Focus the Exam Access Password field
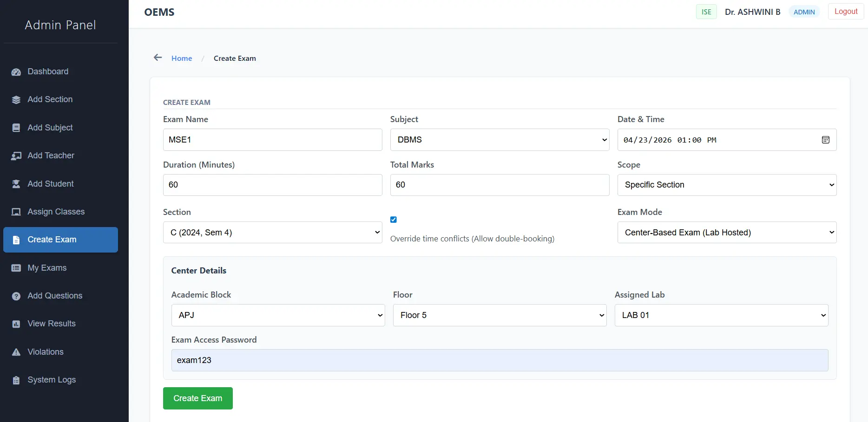The image size is (868, 422). click(x=500, y=360)
